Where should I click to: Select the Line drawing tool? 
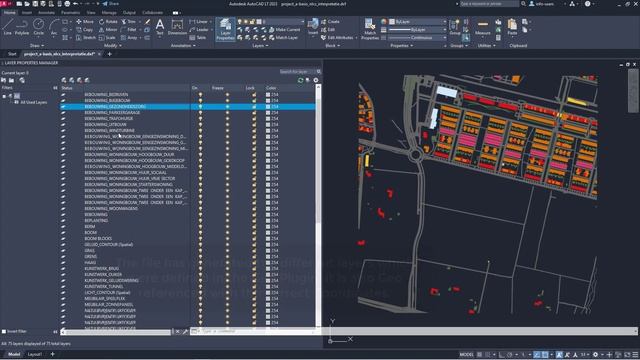coord(7,27)
